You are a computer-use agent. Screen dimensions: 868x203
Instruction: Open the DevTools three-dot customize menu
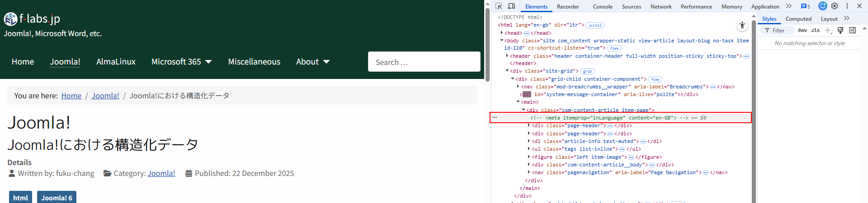(x=847, y=6)
